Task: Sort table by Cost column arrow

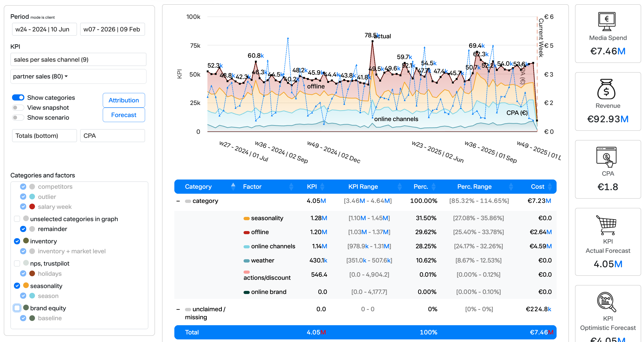Action: point(550,187)
